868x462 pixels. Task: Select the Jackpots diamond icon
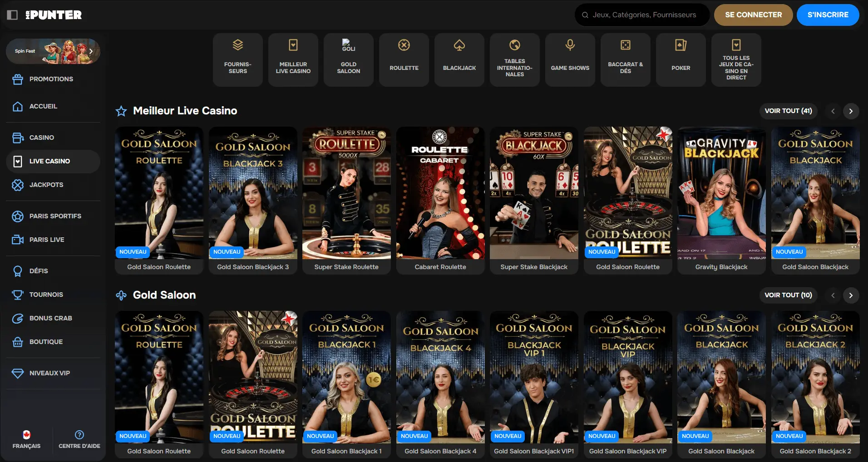pos(17,185)
